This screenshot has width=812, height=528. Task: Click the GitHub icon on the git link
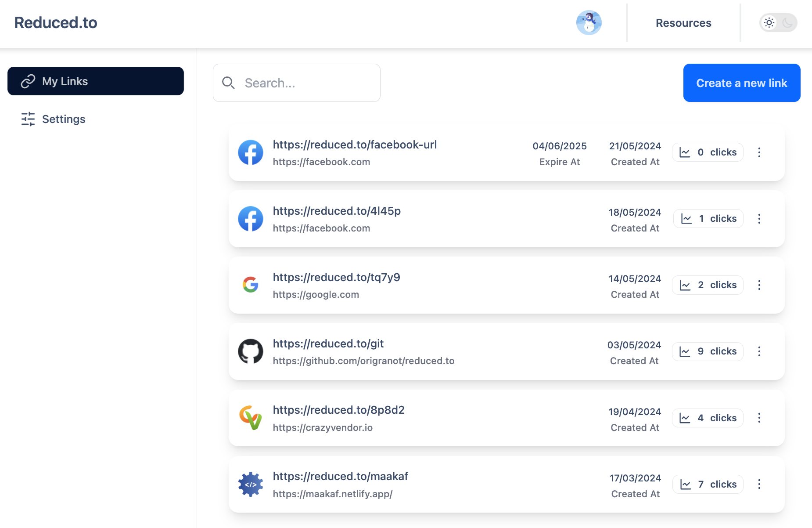[x=251, y=351]
